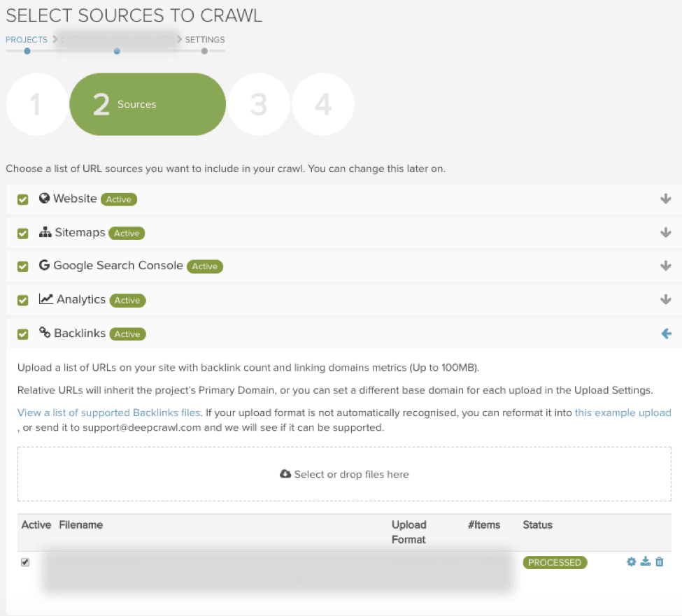Click the Google Search Console Active badge
The width and height of the screenshot is (682, 616).
tap(205, 266)
